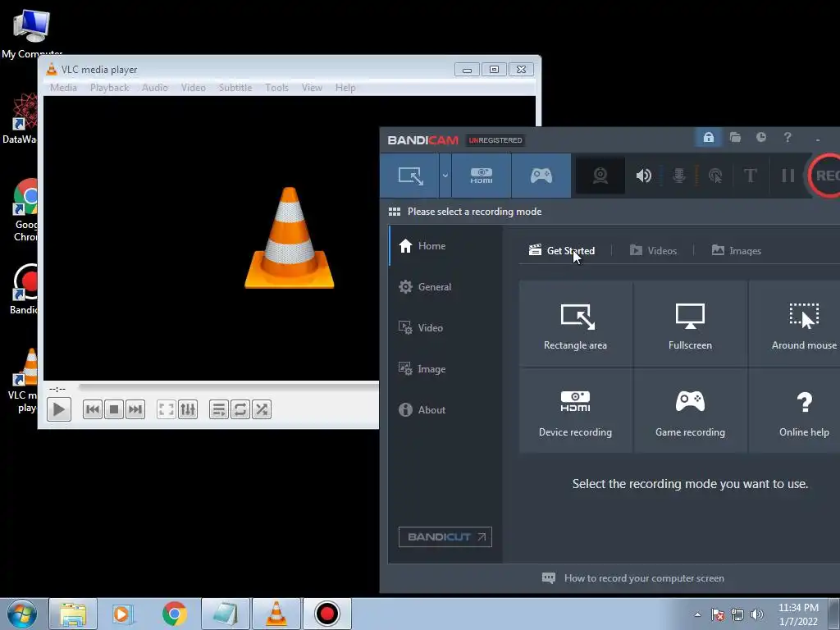Open the Video menu in VLC
The width and height of the screenshot is (840, 630).
194,87
